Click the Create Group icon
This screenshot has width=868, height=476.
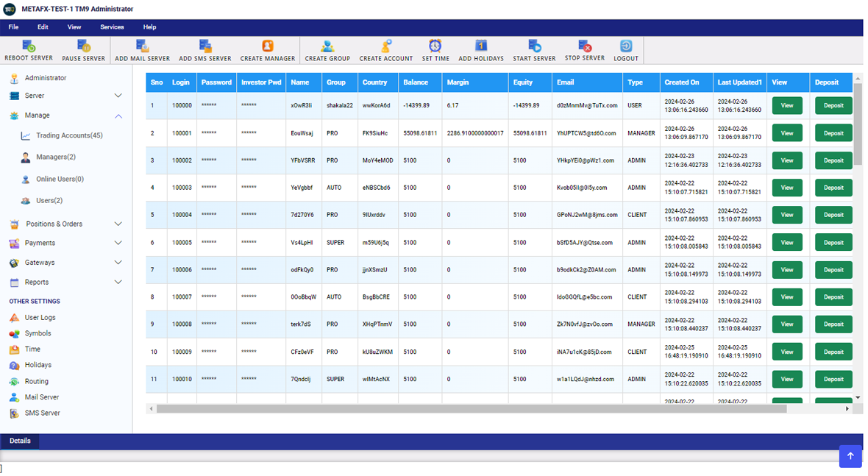point(328,46)
